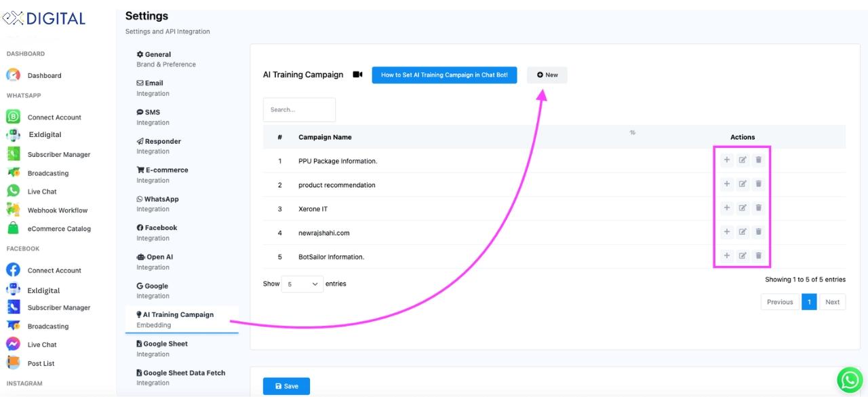The width and height of the screenshot is (868, 397).
Task: Delete the newrajshahi.com campaign
Action: coord(759,232)
